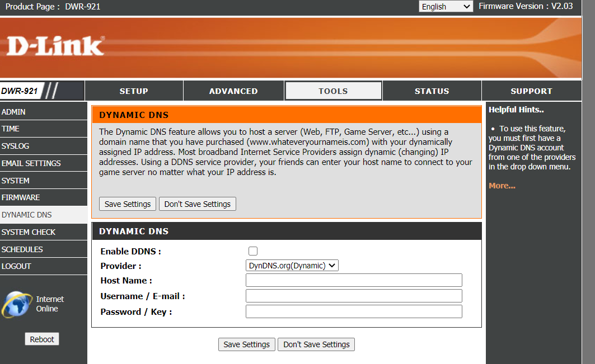Open the TIME sidebar page
Viewport: 595px width, 364px height.
(44, 129)
